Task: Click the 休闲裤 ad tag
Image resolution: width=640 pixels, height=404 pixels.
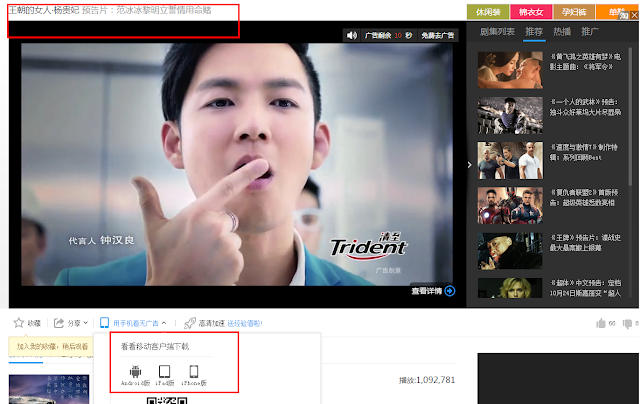Action: [488, 12]
